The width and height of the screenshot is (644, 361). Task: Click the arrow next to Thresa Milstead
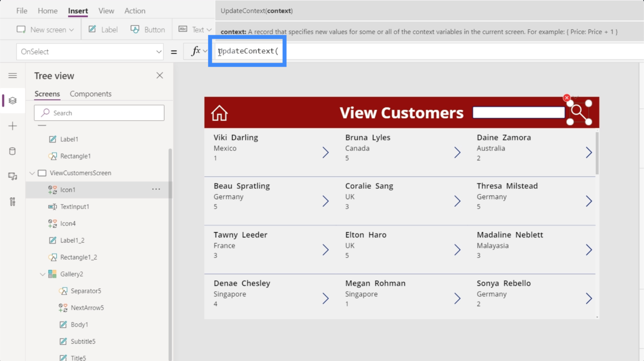coord(589,201)
